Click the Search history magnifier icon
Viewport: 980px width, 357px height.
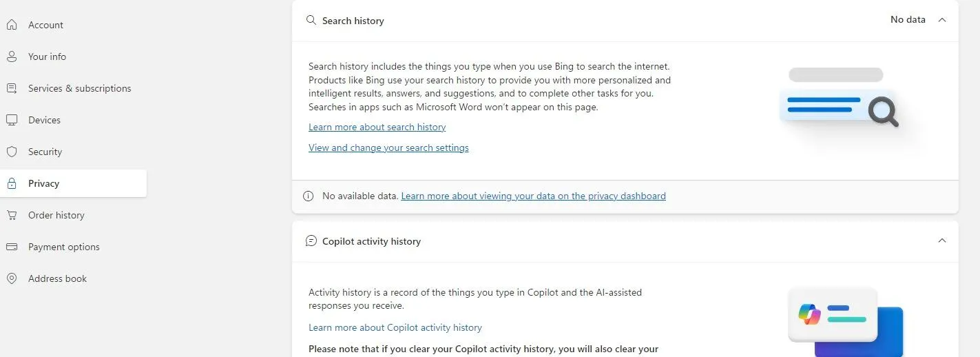pos(311,21)
